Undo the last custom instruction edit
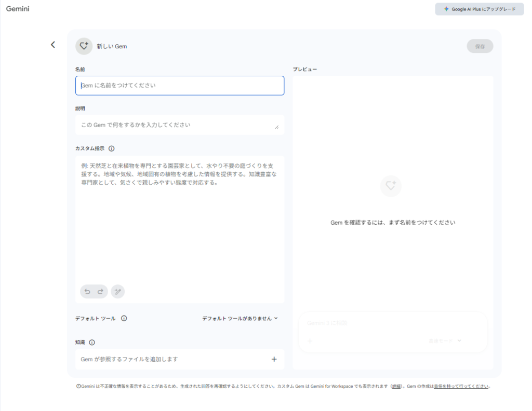This screenshot has width=532, height=411. point(87,292)
